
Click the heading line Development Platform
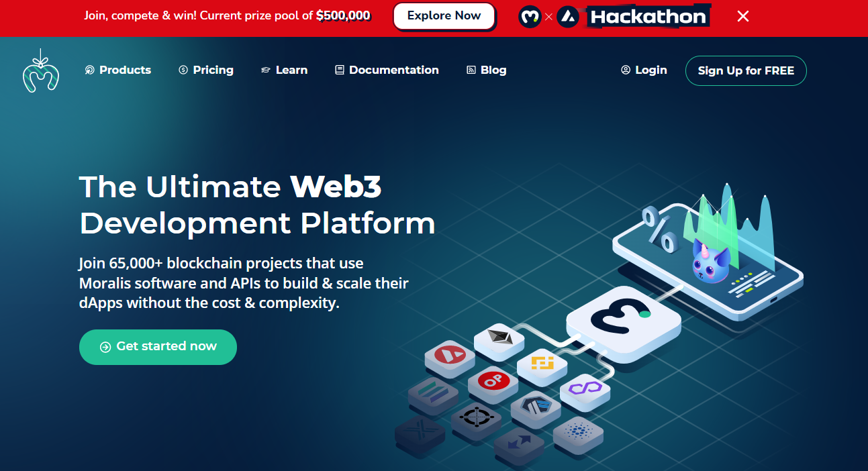[x=257, y=223]
